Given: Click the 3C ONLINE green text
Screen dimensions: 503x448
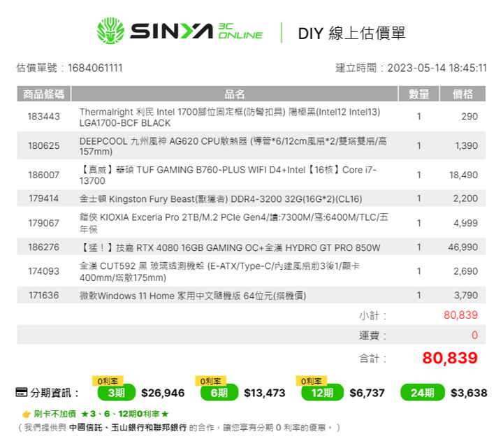Looking at the screenshot, I should pos(240,31).
